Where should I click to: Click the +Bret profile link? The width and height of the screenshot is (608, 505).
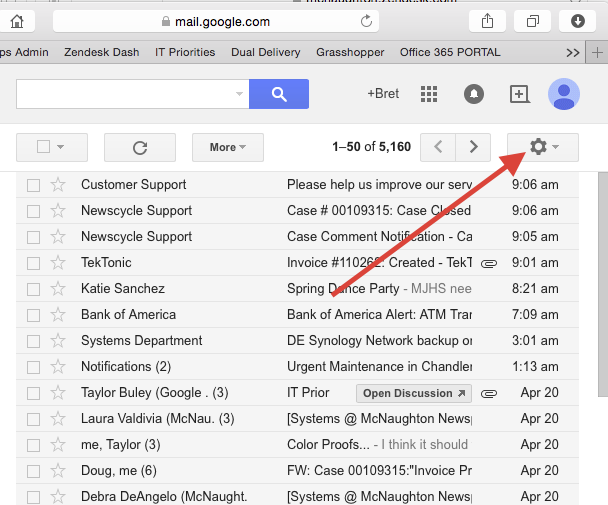383,94
